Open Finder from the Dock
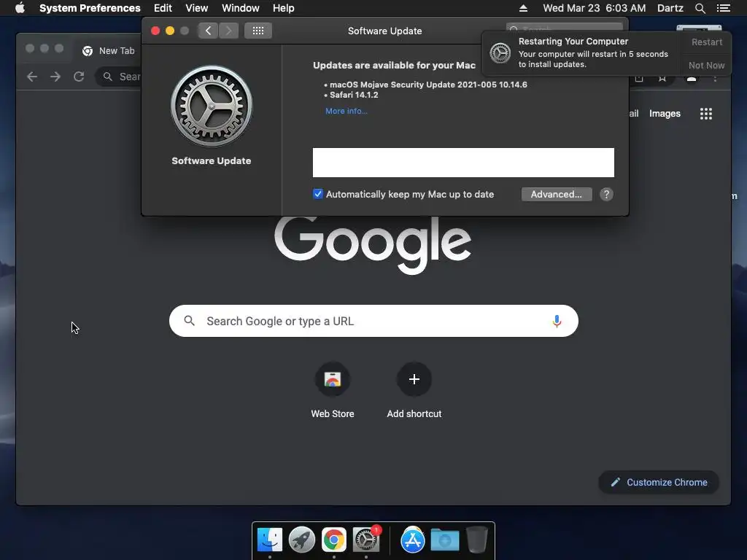 click(x=270, y=540)
